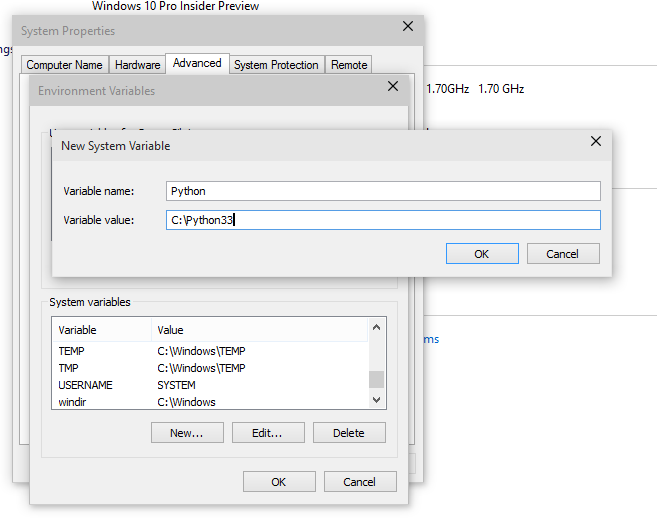Select the windir system variable row
This screenshot has height=531, width=657.
click(210, 401)
